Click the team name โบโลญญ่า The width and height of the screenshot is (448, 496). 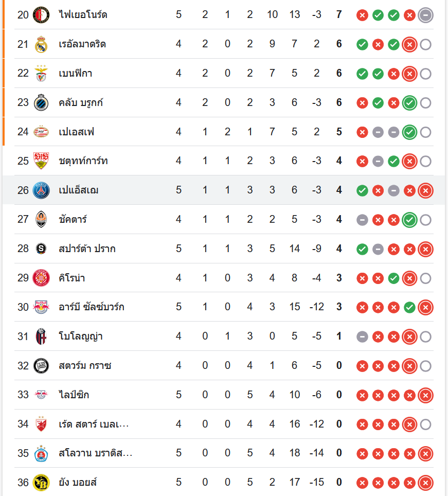[x=81, y=337]
